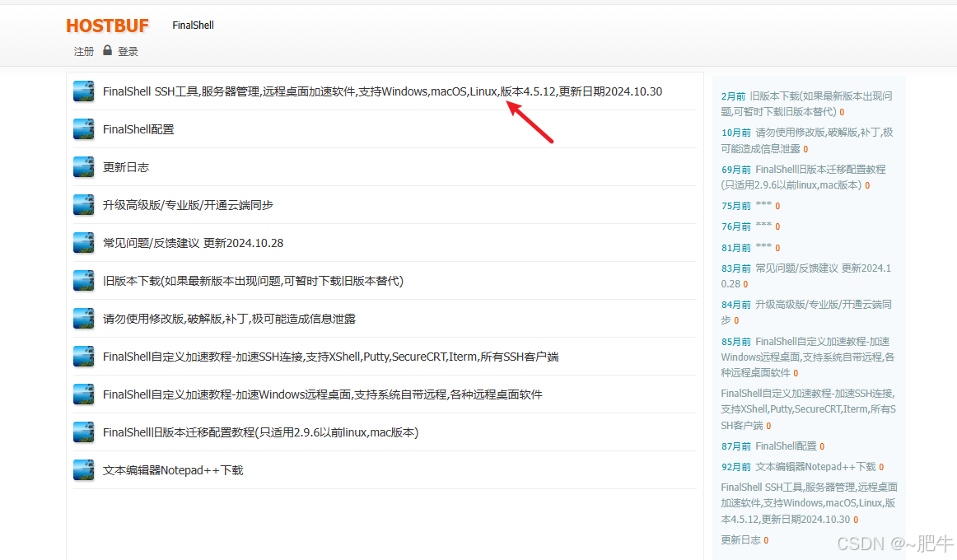Viewport: 957px width, 560px height.
Task: Open sidebar link 升级高级版 from 84月前
Action: tap(806, 312)
